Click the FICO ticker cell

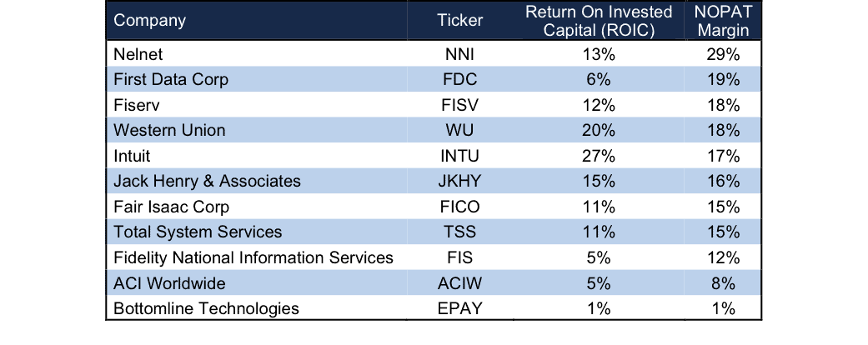[460, 207]
